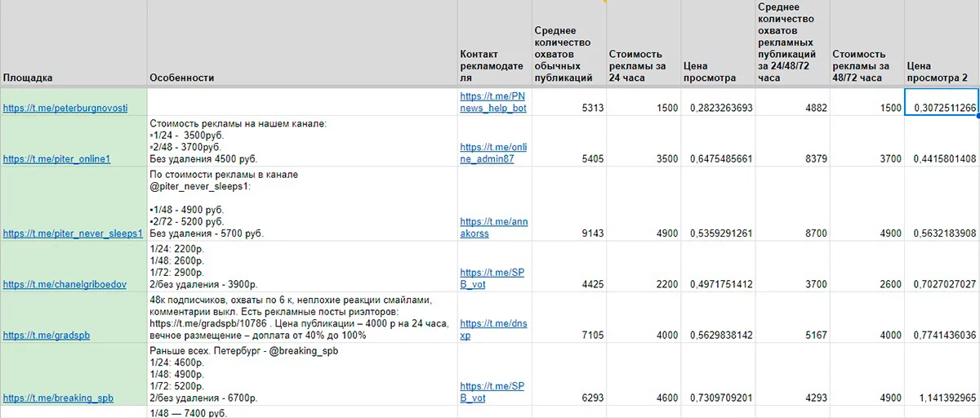Select the cell with value 4425
The image size is (980, 418).
568,267
